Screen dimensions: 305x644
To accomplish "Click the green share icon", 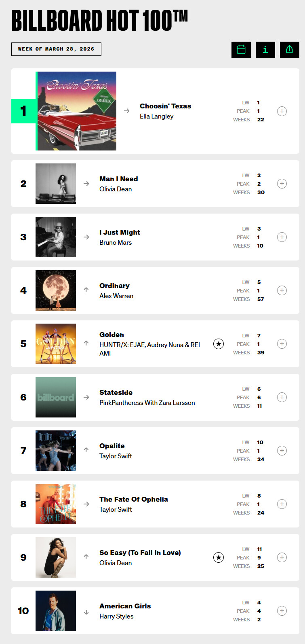I will [x=290, y=49].
